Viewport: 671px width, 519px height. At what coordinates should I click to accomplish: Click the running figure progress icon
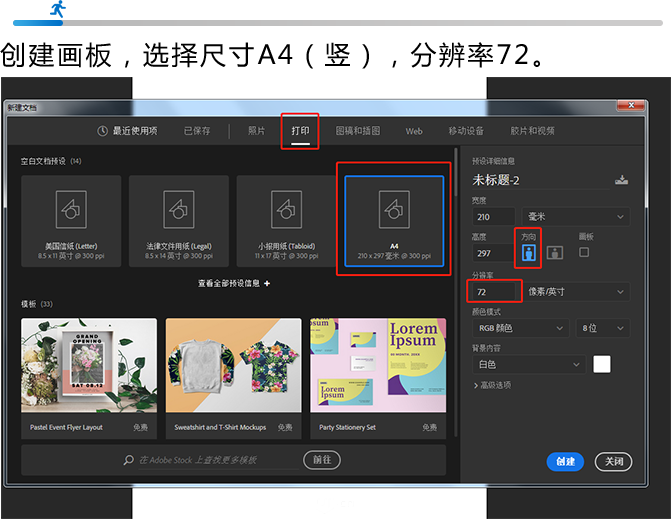(x=58, y=9)
